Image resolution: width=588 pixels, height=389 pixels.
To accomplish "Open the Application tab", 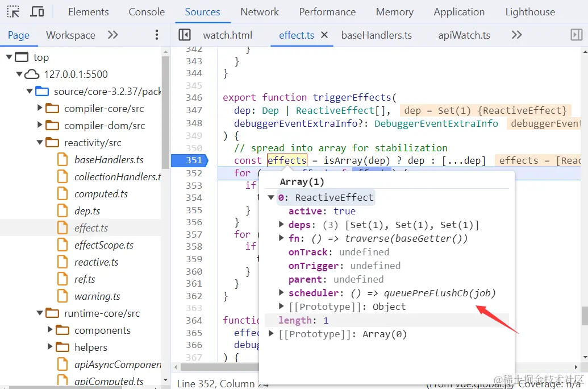I will pos(459,12).
